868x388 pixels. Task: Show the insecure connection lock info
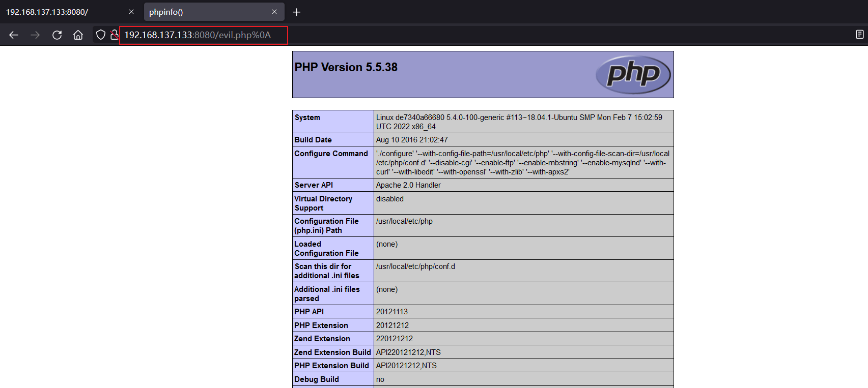click(x=115, y=35)
